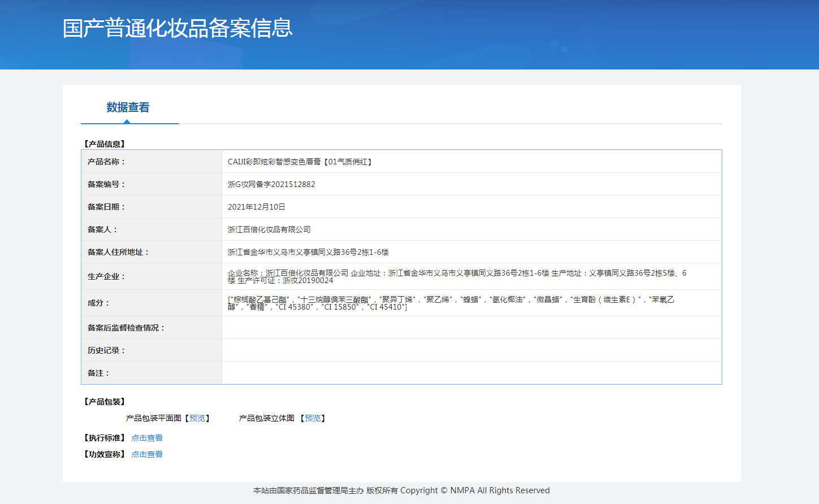Click the 产品名称 row label

click(x=106, y=162)
